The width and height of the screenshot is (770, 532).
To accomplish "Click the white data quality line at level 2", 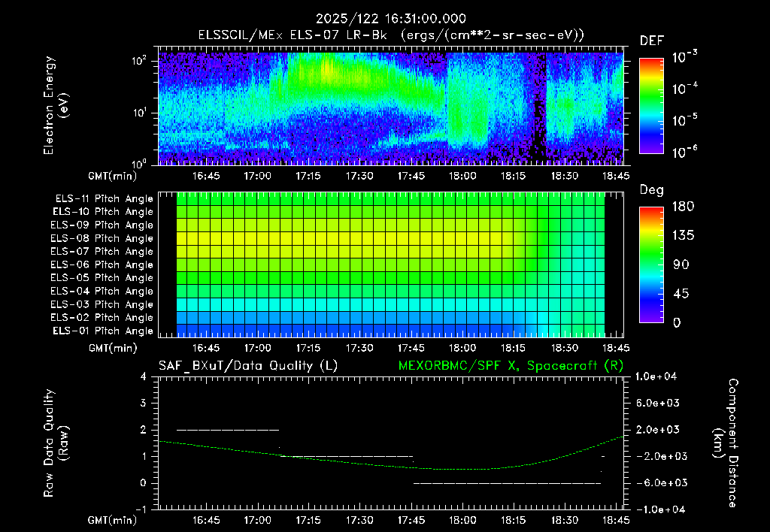I will coord(228,430).
